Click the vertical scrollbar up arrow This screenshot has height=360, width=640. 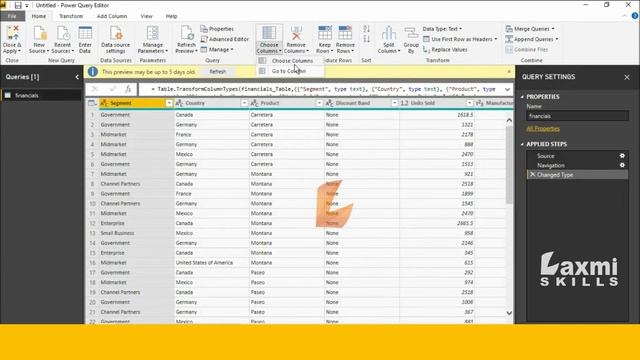(509, 120)
